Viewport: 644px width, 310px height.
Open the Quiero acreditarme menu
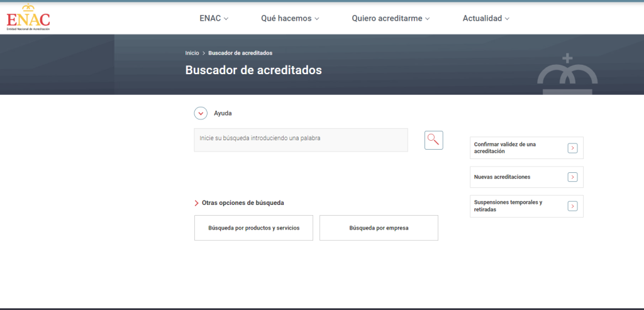391,18
